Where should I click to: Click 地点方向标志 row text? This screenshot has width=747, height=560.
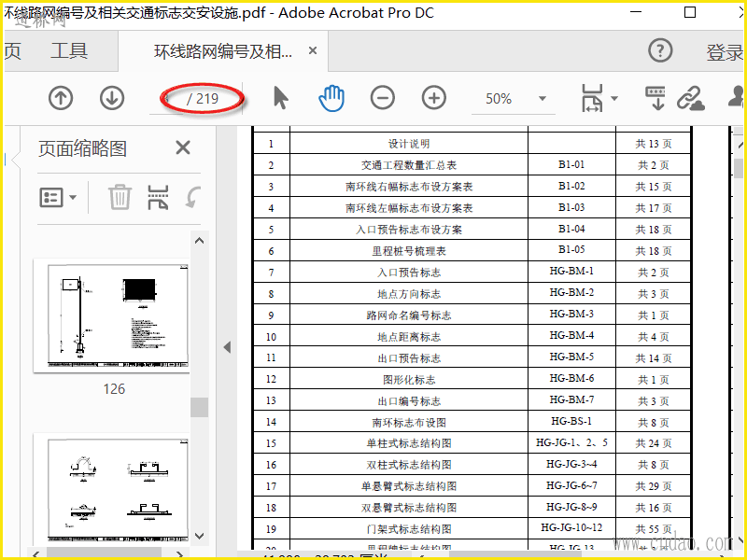click(409, 294)
